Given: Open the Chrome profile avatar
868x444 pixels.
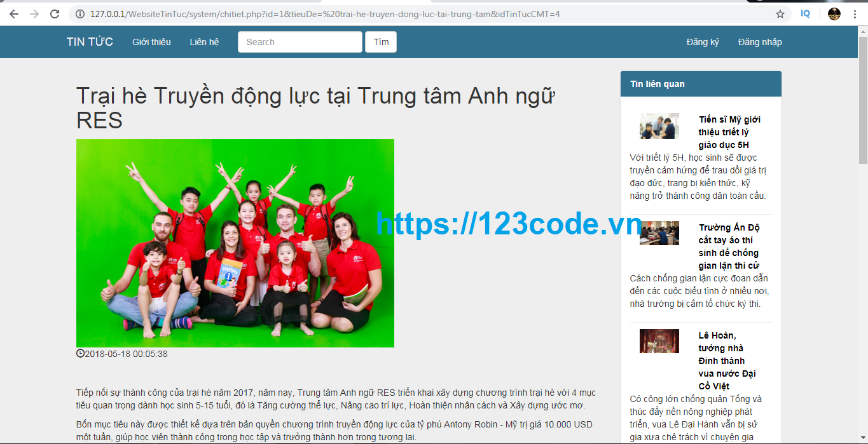Looking at the screenshot, I should (834, 14).
